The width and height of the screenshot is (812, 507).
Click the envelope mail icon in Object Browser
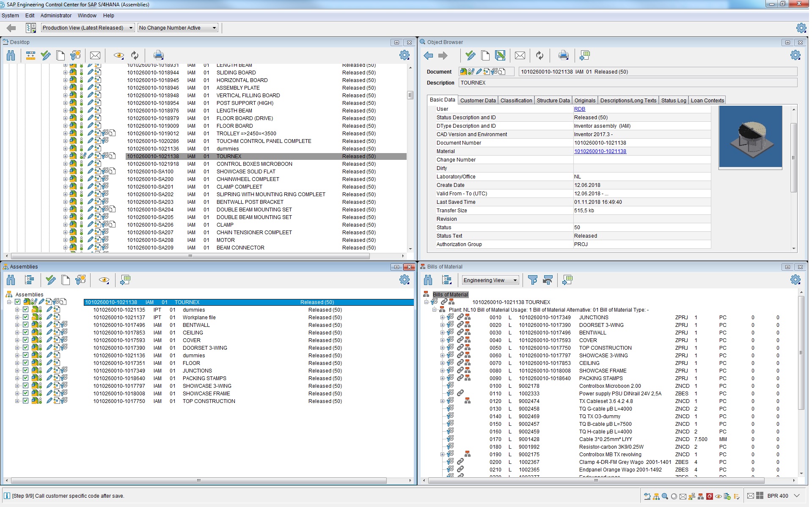point(520,55)
